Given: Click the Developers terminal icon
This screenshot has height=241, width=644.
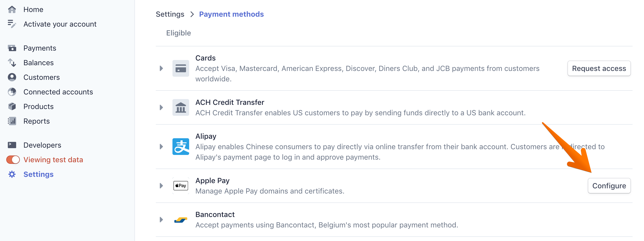Looking at the screenshot, I should (12, 145).
